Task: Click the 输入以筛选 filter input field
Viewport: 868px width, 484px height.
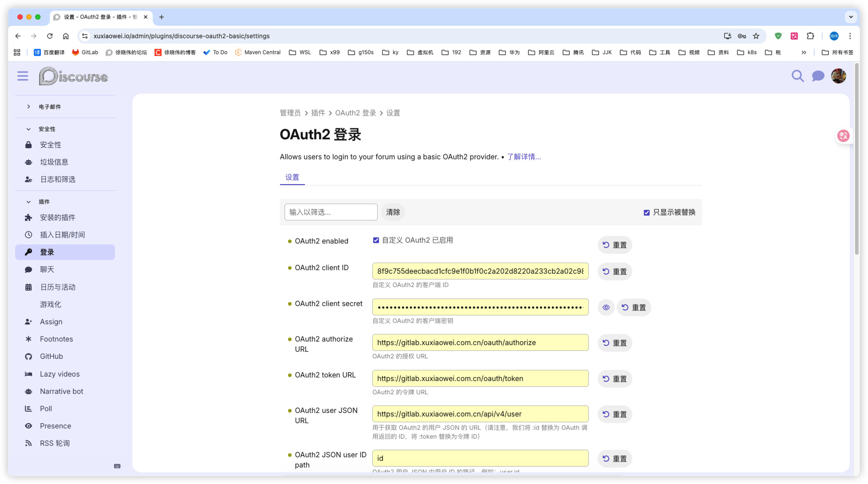Action: coord(331,212)
